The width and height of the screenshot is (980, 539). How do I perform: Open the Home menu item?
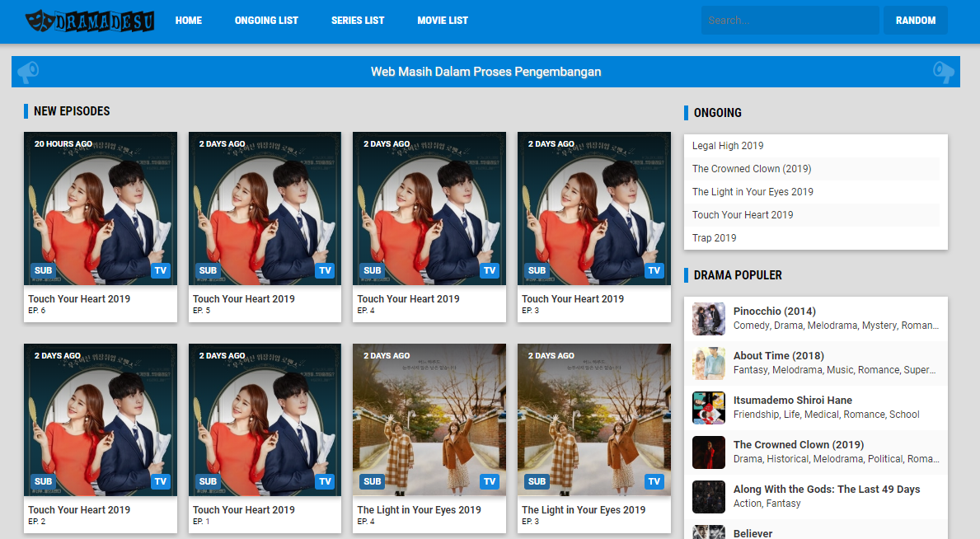[189, 21]
